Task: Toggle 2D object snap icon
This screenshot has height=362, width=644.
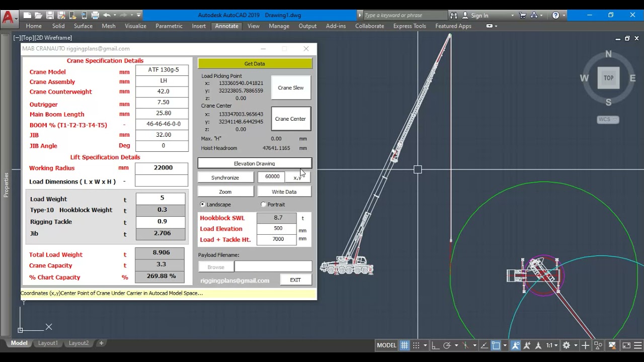Action: [x=496, y=345]
